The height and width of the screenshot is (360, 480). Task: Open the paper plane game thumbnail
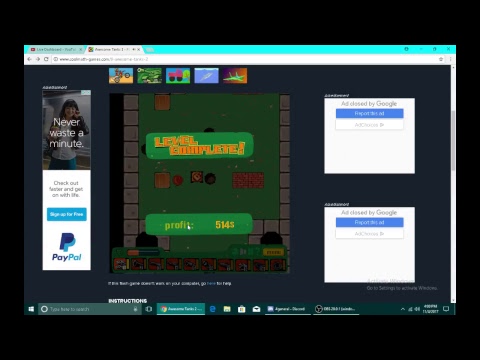(207, 76)
